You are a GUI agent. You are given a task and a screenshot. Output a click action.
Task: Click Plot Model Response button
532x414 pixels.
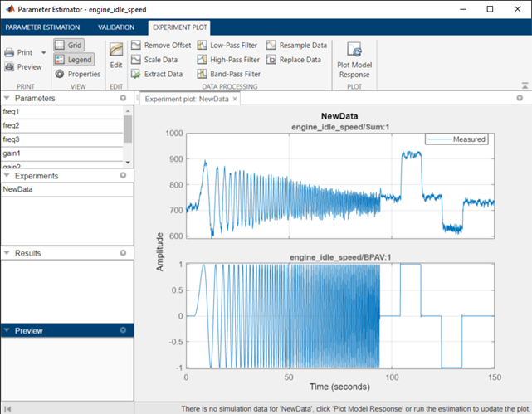354,61
